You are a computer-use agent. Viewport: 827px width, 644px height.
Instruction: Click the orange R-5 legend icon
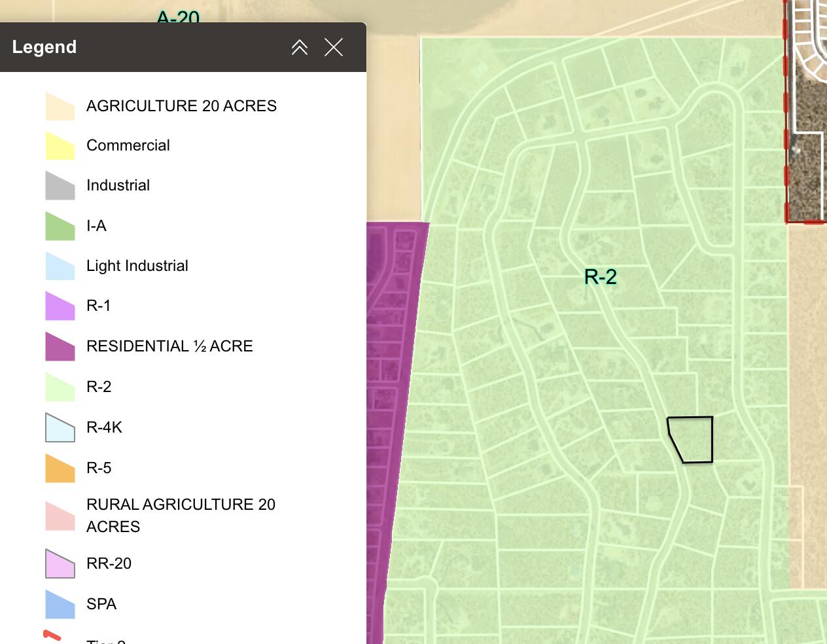coord(60,468)
